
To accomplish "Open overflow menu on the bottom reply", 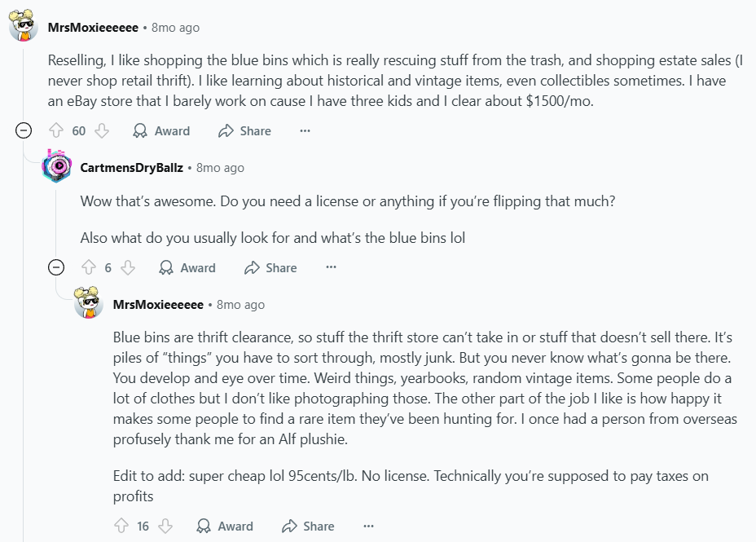I will 368,526.
